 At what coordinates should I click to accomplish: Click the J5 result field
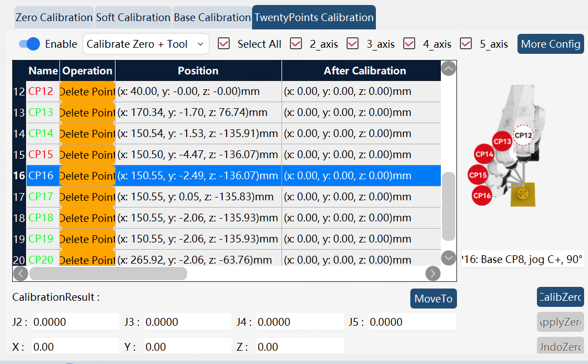(412, 322)
